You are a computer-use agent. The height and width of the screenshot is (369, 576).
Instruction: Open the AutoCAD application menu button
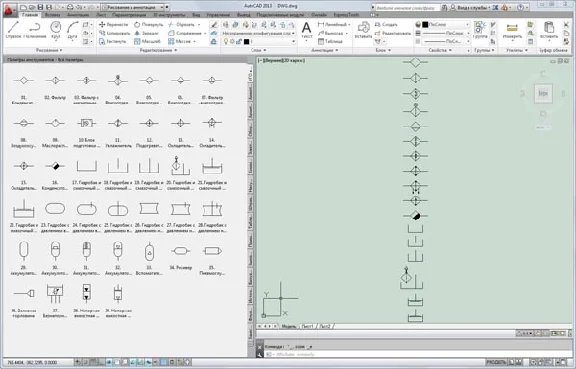[x=9, y=9]
